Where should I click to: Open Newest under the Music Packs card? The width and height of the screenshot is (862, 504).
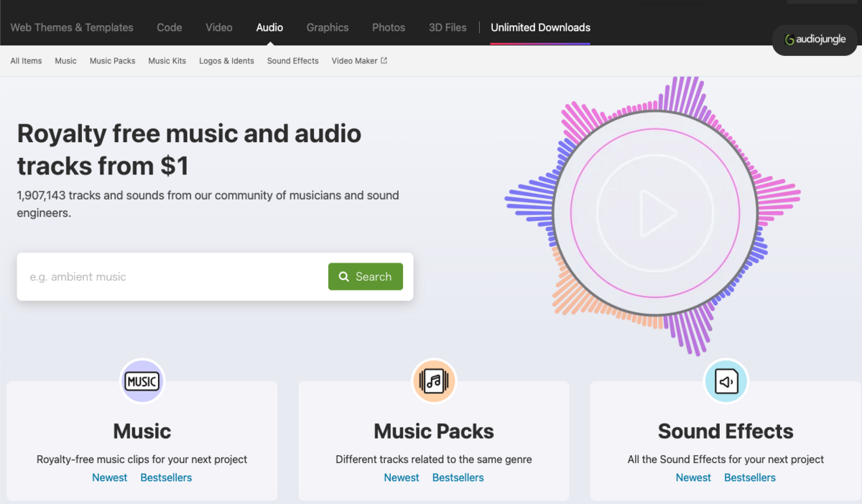point(402,477)
